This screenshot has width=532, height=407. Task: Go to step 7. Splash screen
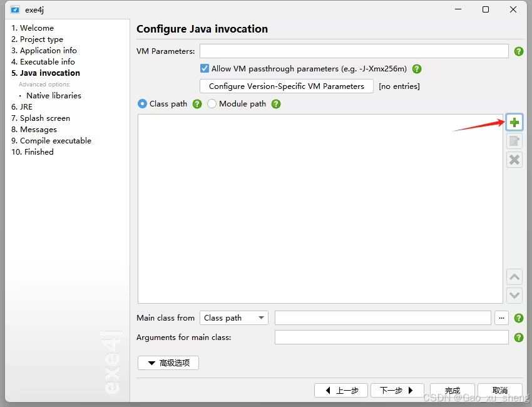pyautogui.click(x=41, y=118)
